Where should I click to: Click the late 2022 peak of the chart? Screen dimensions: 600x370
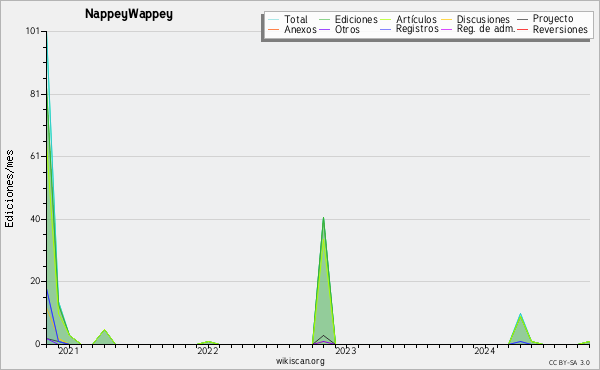click(x=323, y=218)
